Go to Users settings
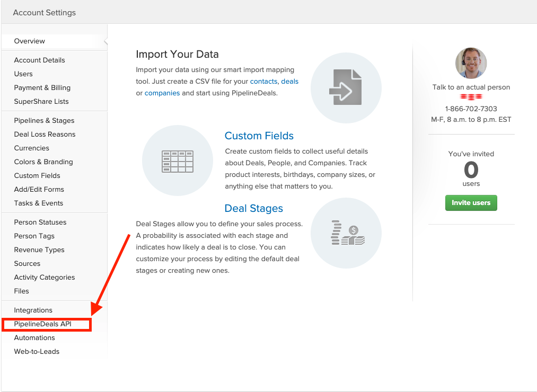This screenshot has height=392, width=537. [x=23, y=74]
